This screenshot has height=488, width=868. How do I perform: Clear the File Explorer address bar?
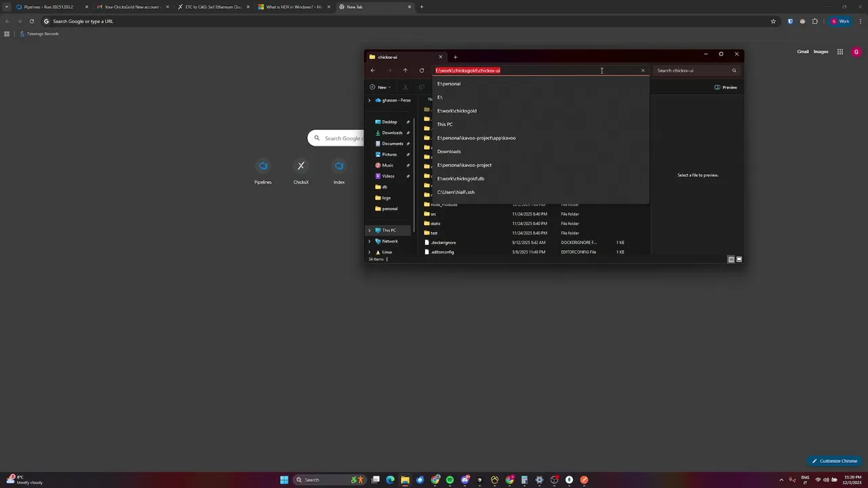pos(643,70)
